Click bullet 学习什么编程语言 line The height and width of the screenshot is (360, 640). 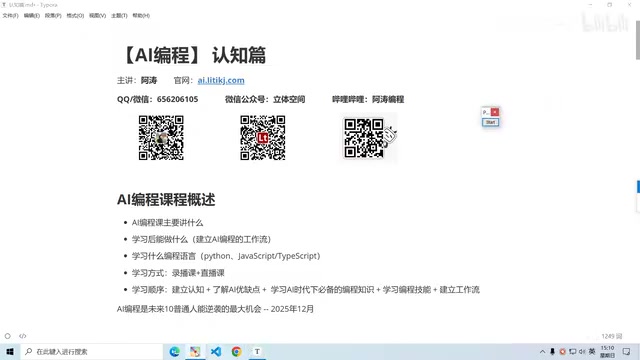[226, 256]
